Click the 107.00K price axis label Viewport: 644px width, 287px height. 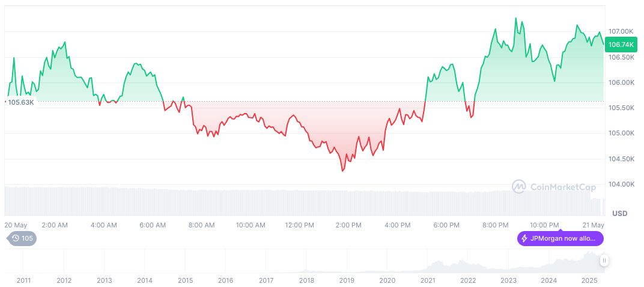[x=621, y=31]
